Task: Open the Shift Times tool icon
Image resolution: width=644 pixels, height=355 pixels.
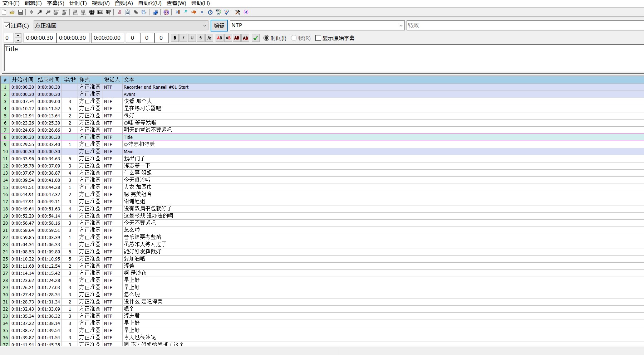Action: pyautogui.click(x=177, y=12)
